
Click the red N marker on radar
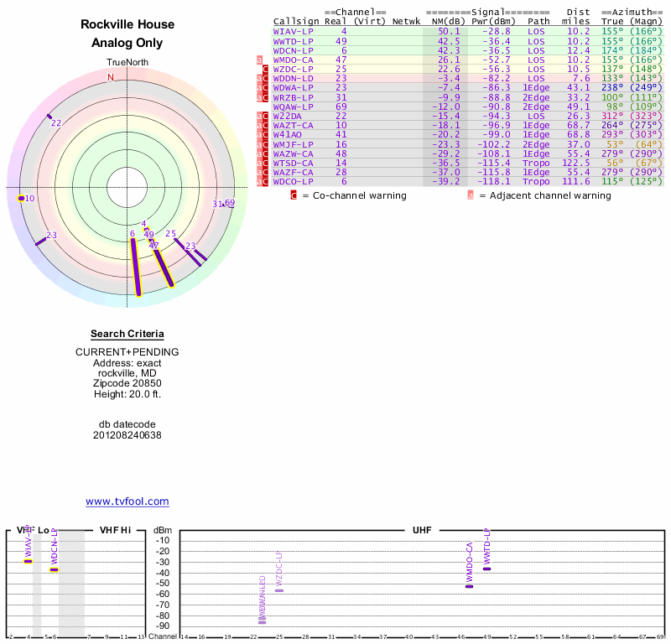tap(111, 77)
